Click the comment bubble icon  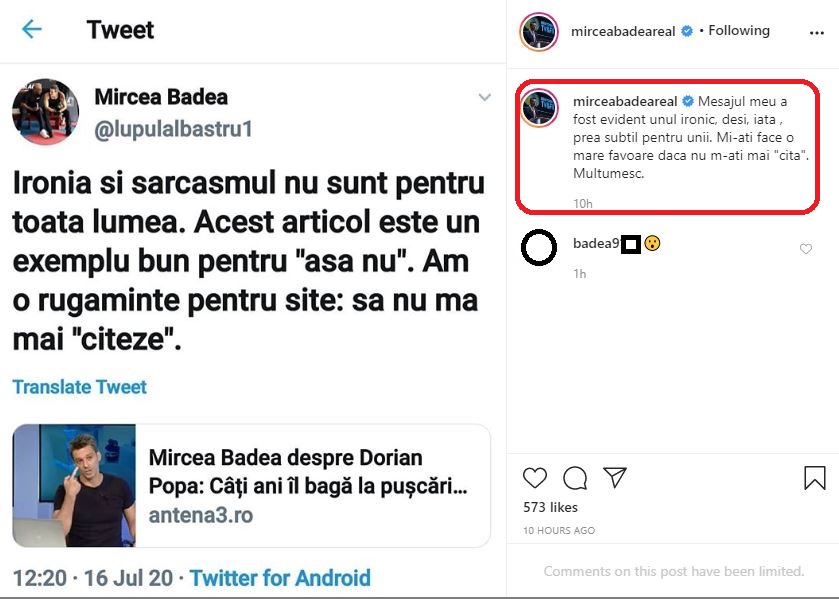(575, 478)
